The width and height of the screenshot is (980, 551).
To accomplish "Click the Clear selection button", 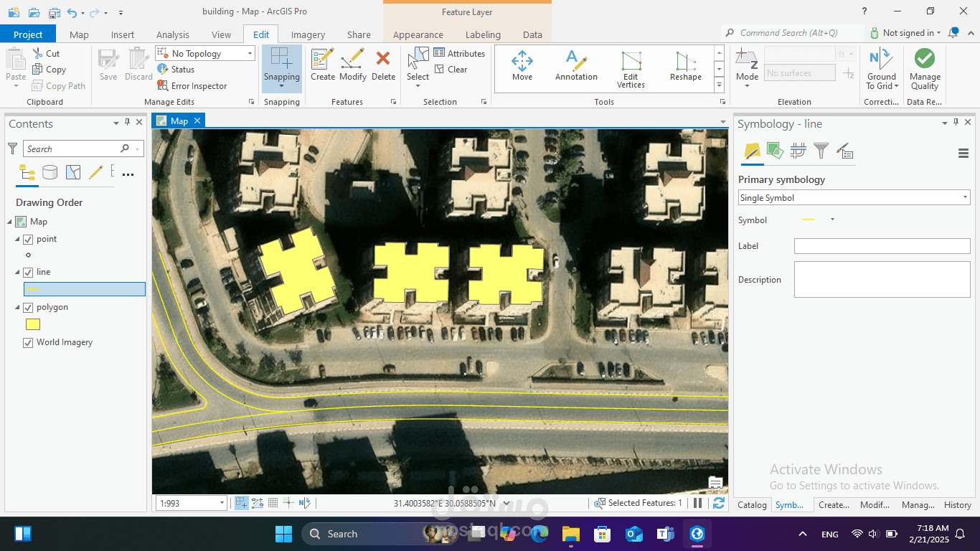I will tap(453, 69).
